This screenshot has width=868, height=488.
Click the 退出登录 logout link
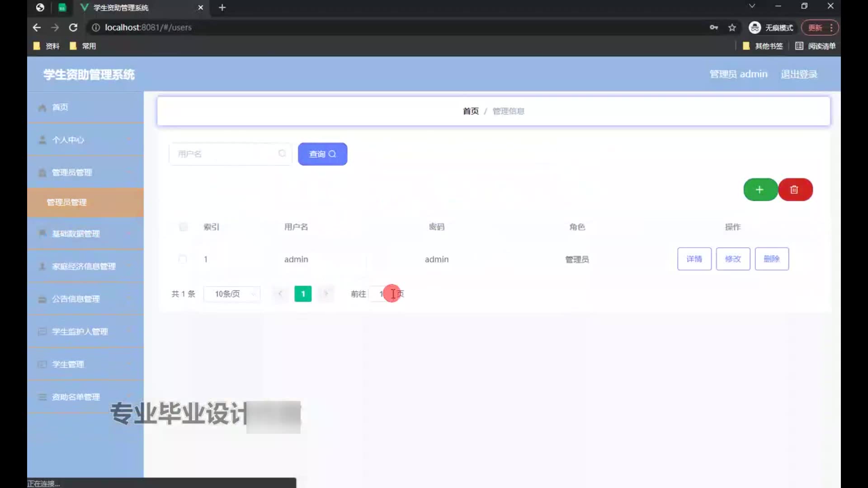(x=799, y=74)
